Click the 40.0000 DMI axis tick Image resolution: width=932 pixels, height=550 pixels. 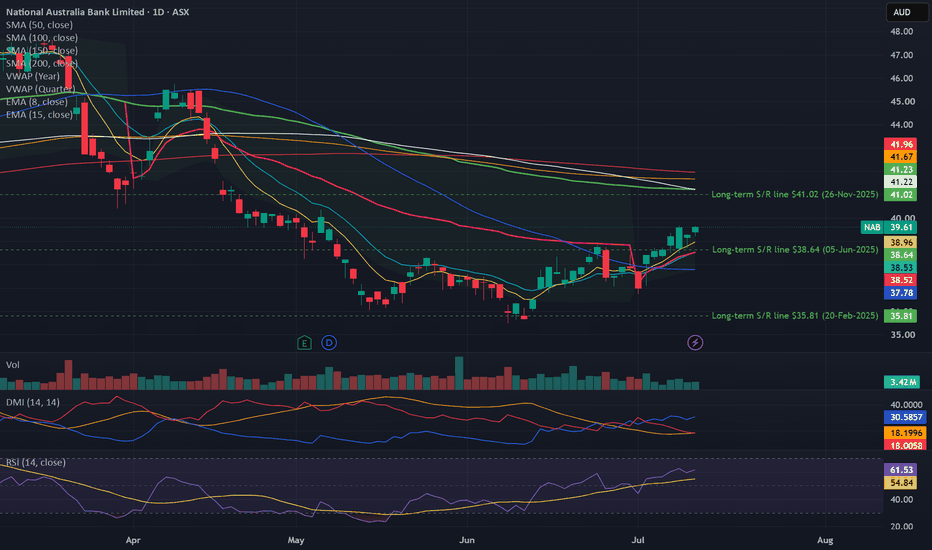[906, 404]
